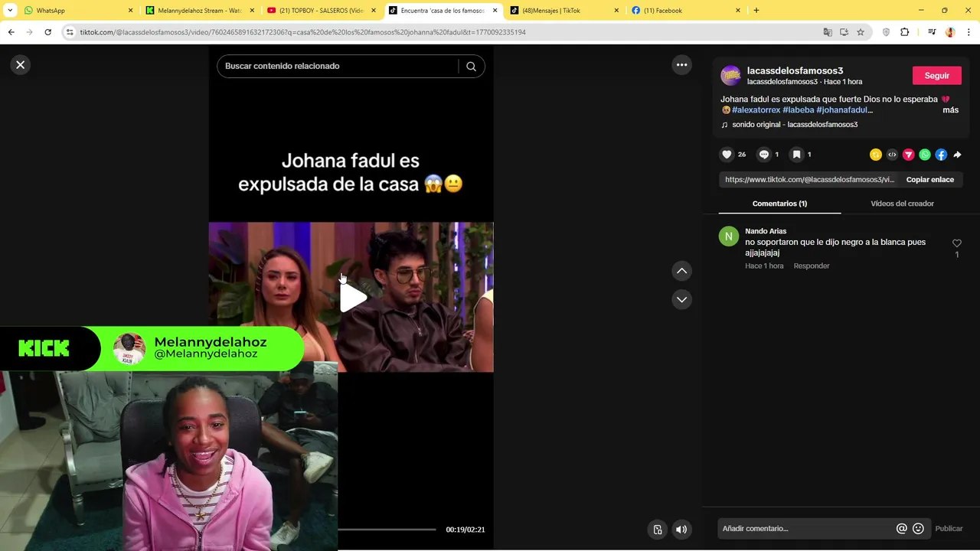
Task: Play the video with the center play button
Action: (x=352, y=298)
